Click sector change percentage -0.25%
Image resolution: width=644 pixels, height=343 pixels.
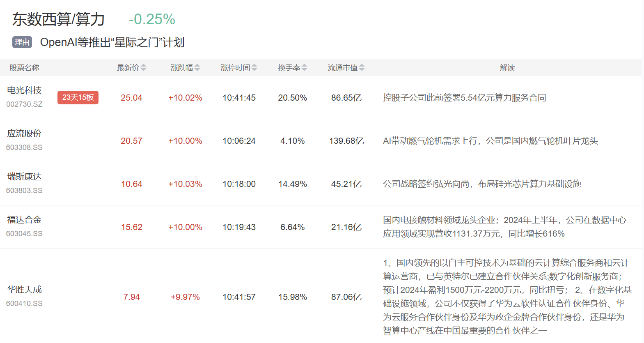pos(152,19)
